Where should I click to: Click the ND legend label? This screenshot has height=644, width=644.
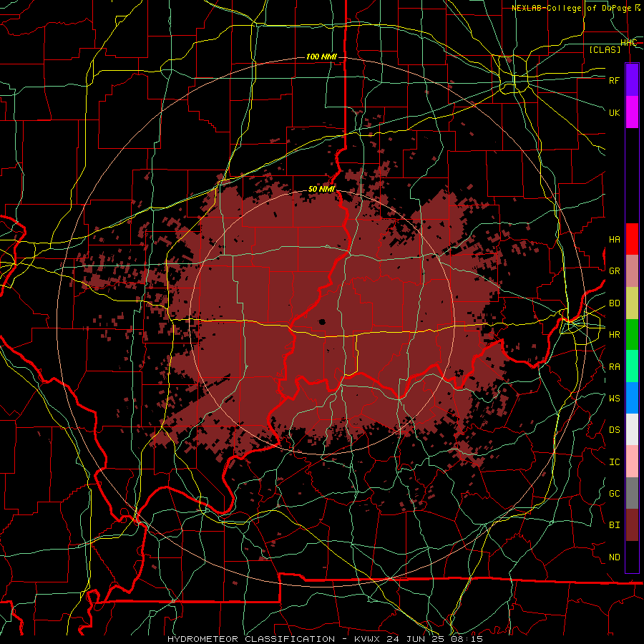pyautogui.click(x=614, y=557)
